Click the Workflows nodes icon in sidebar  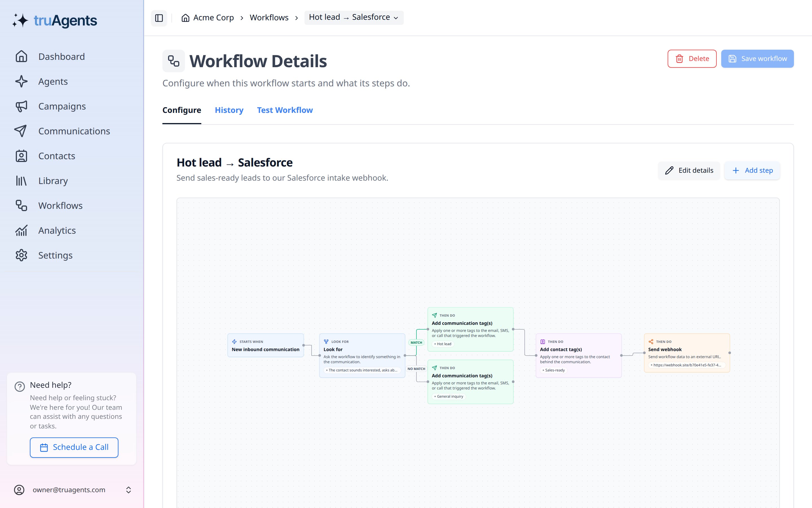[x=21, y=206]
